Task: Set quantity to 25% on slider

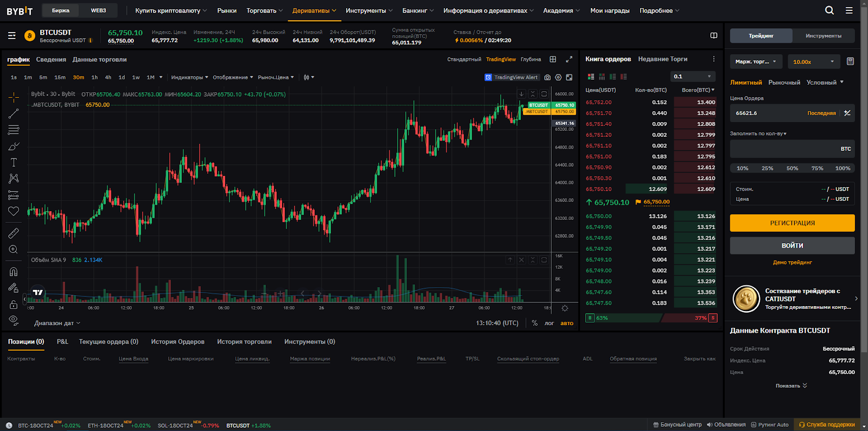Action: [x=767, y=168]
